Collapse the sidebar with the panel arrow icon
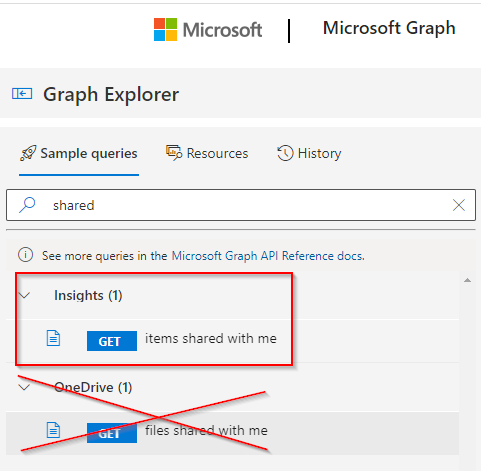The image size is (481, 471). [x=22, y=94]
